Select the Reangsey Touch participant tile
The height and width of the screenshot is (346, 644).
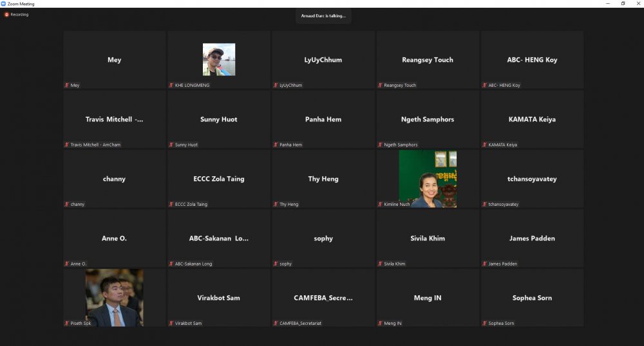(428, 59)
